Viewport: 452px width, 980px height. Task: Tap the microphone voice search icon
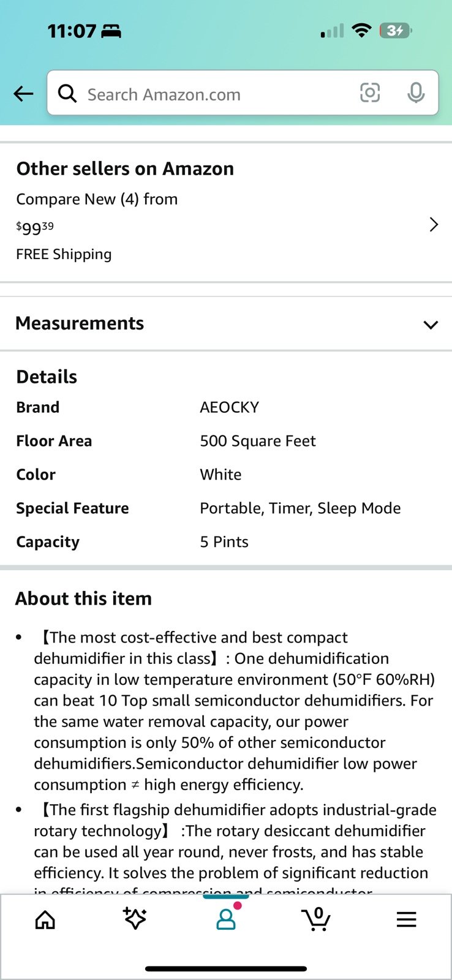tap(416, 93)
